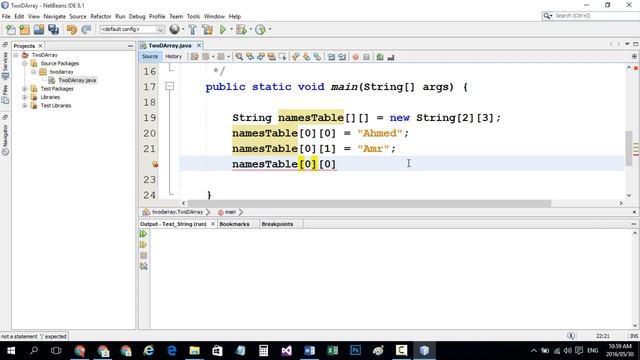Click the Shift Line Left icon
The height and width of the screenshot is (360, 640).
pos(331,57)
